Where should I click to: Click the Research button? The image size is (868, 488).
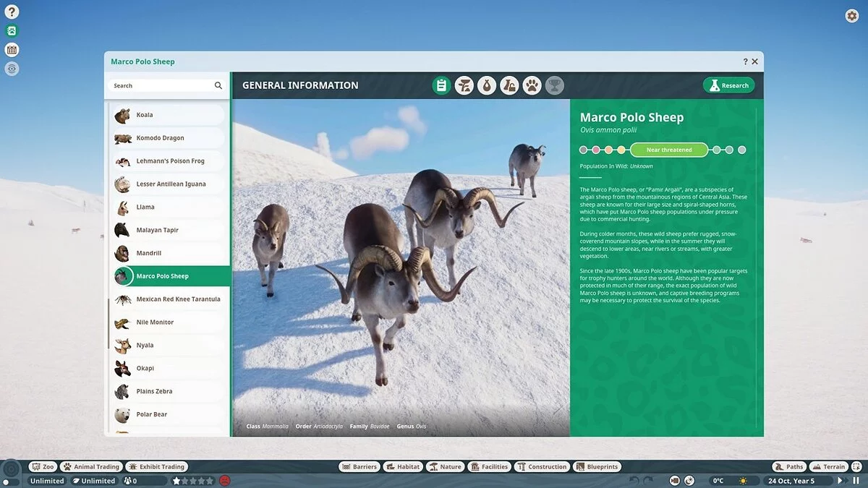[728, 85]
